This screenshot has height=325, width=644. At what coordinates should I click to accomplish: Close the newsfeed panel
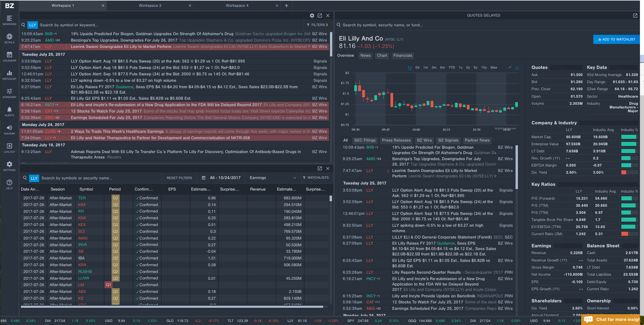point(328,16)
